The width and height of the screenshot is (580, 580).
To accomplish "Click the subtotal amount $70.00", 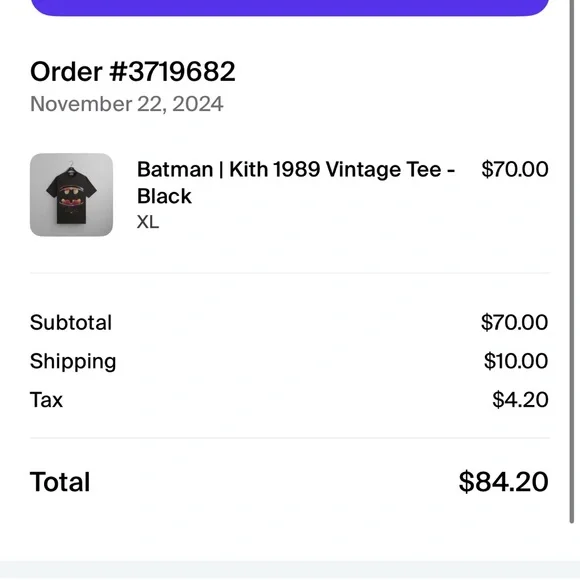I will pos(515,322).
